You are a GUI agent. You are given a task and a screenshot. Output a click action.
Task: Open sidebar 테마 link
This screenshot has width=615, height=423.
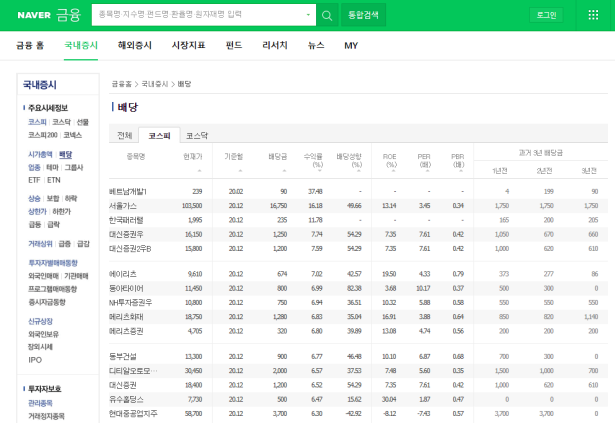[53, 168]
